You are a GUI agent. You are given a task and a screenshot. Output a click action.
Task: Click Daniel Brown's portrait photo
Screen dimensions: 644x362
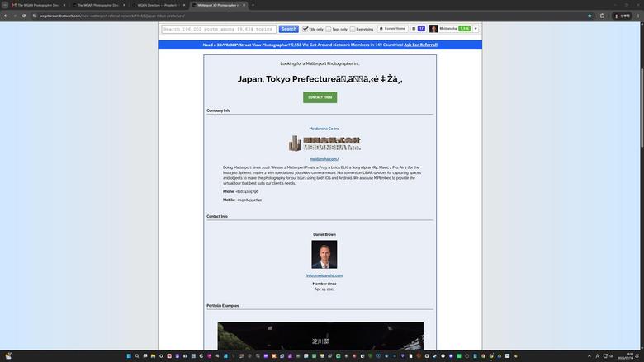coord(324,254)
